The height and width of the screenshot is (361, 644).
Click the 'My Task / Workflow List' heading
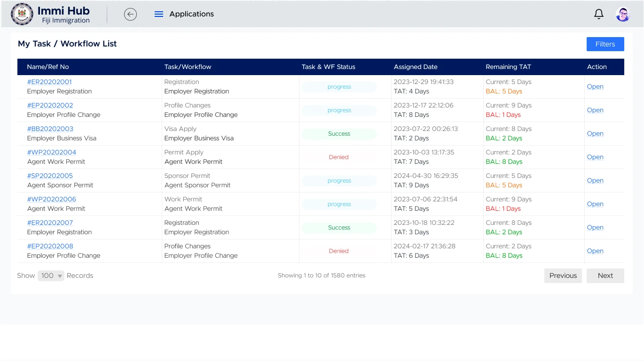[67, 44]
